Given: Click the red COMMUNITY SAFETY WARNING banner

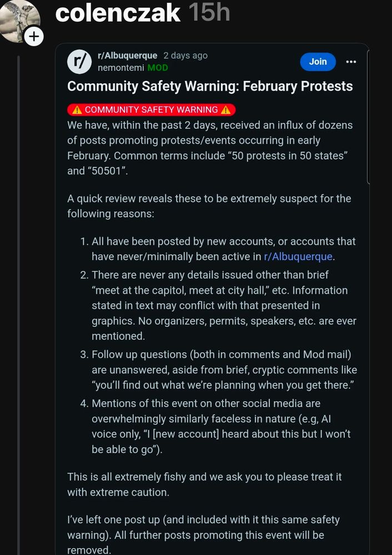Looking at the screenshot, I should point(151,110).
